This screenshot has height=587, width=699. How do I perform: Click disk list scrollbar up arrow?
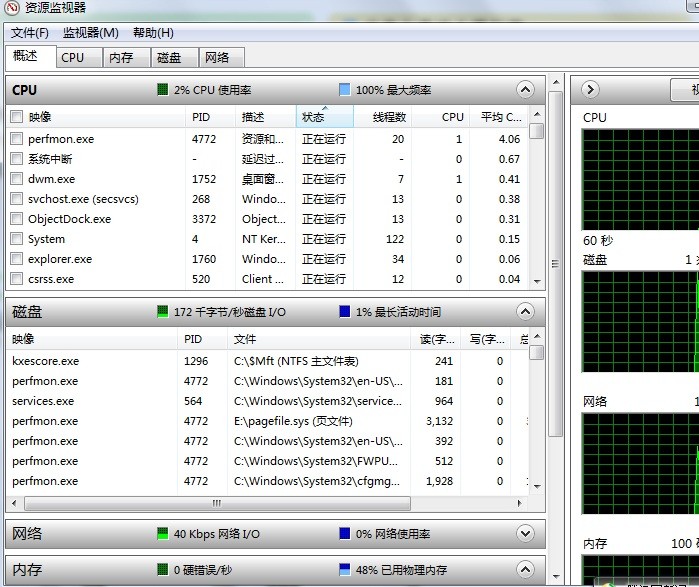click(537, 337)
